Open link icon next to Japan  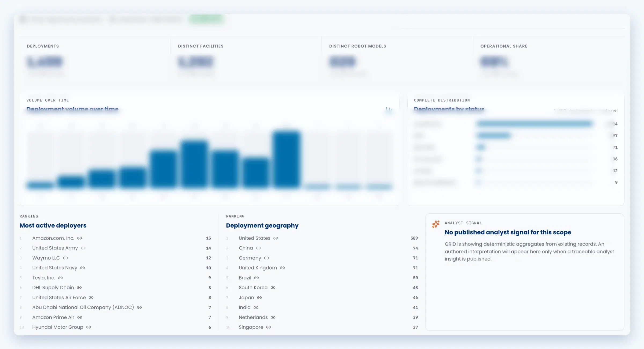259,298
